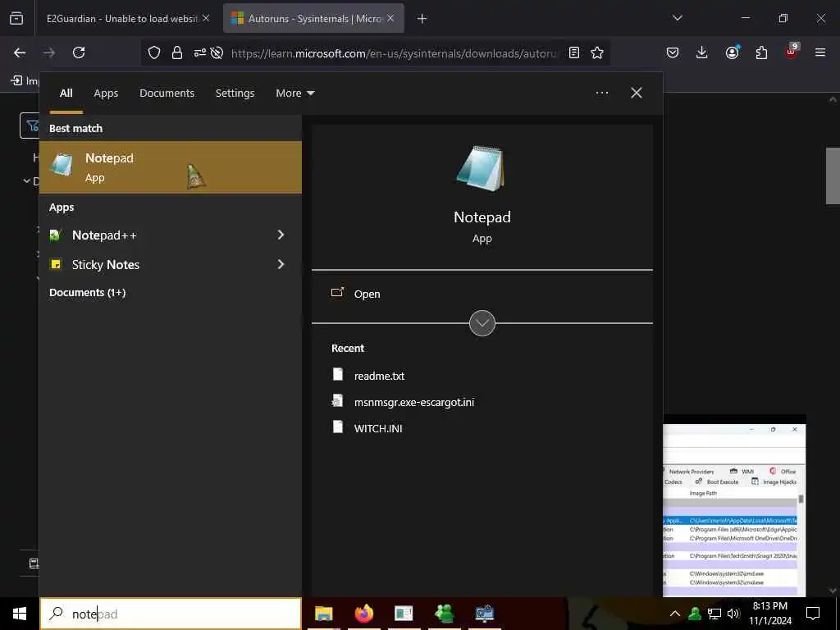Click the Sticky Notes app icon
840x630 pixels.
[x=55, y=264]
